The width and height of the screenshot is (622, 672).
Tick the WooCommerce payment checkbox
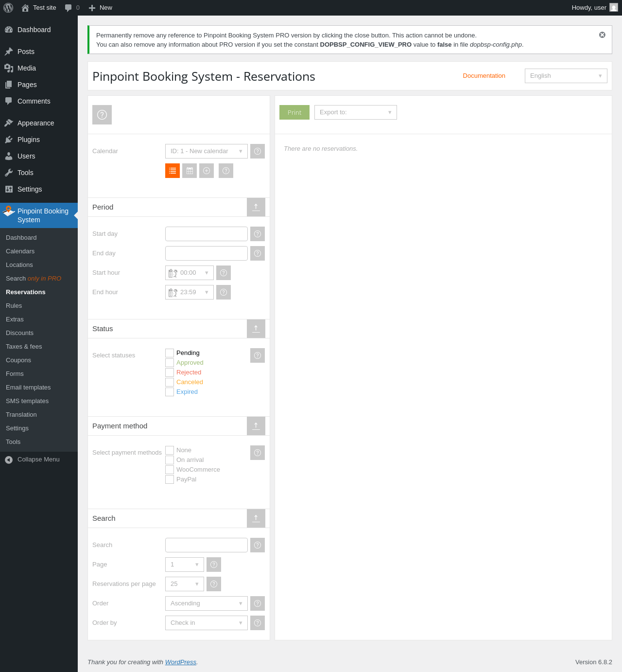click(x=170, y=470)
